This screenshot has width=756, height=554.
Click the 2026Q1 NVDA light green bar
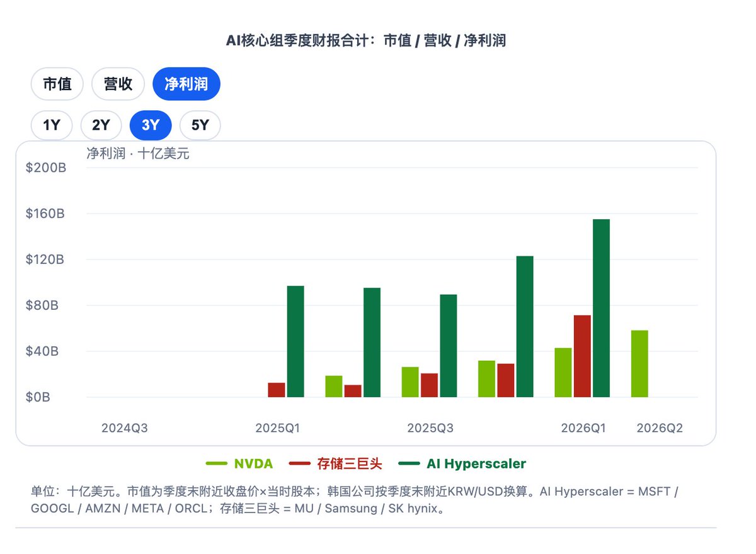563,373
